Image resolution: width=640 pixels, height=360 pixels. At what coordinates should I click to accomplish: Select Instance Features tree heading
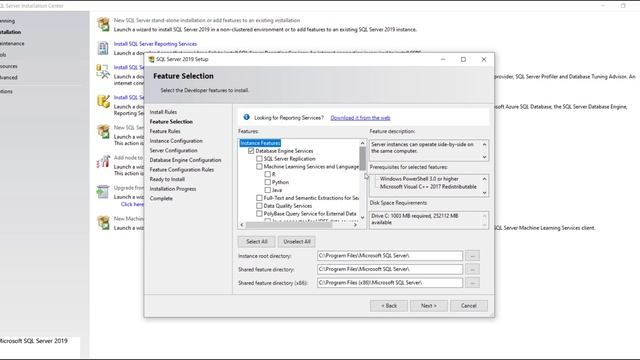point(260,143)
